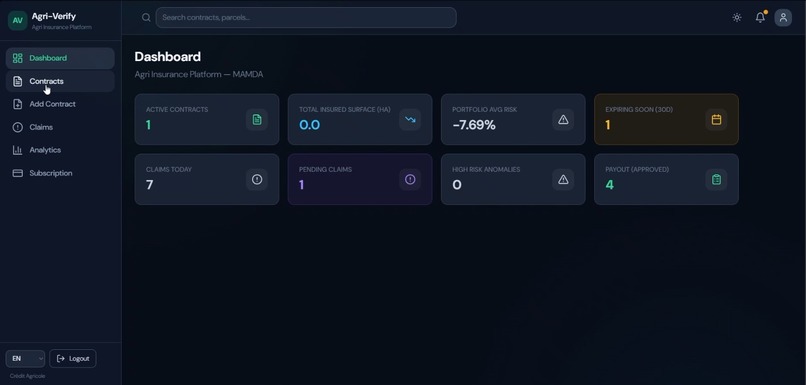Click the Add Contract file-plus icon
The height and width of the screenshot is (385, 806).
pyautogui.click(x=17, y=104)
